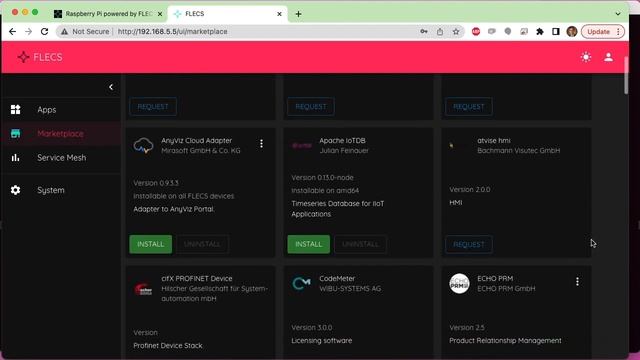Click Request in the middle top card
Viewport: 640px width, 360px height.
pos(311,107)
